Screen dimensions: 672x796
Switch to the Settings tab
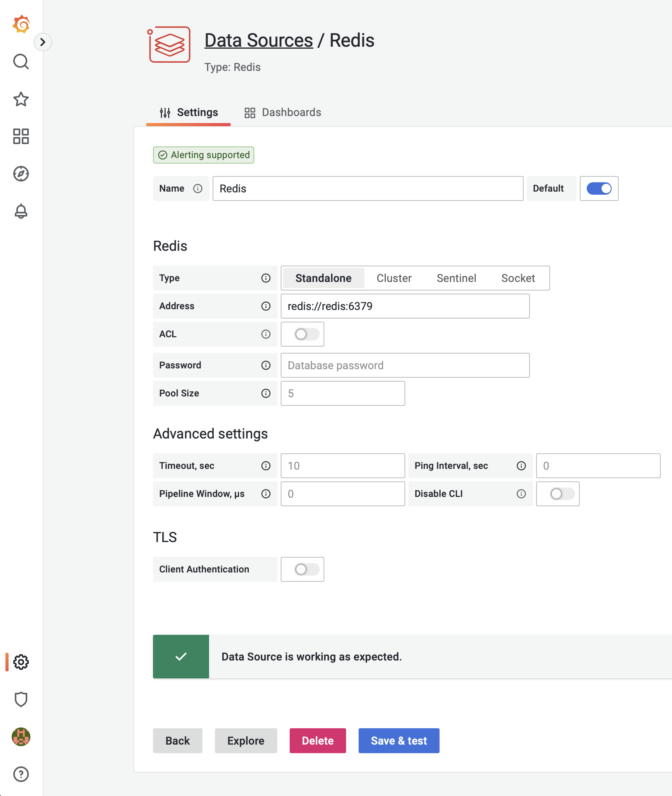pos(189,113)
